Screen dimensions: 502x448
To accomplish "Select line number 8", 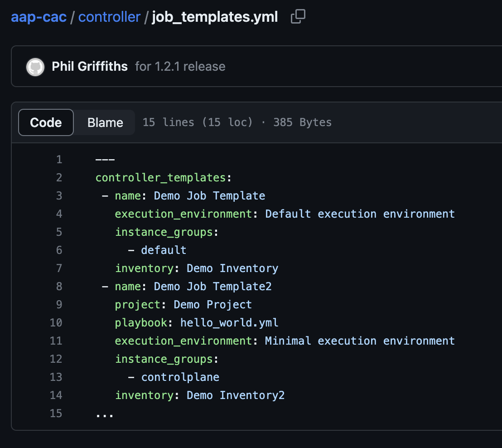I will tap(59, 287).
